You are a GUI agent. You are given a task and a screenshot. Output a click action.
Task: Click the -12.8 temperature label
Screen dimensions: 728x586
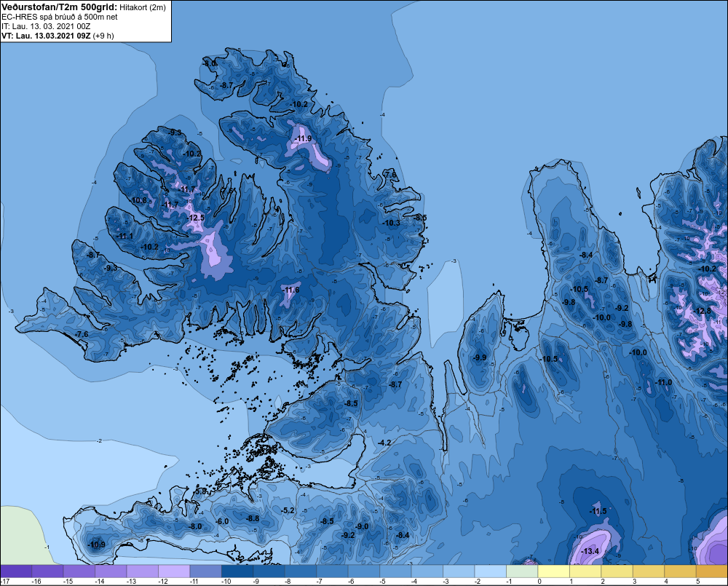[702, 311]
